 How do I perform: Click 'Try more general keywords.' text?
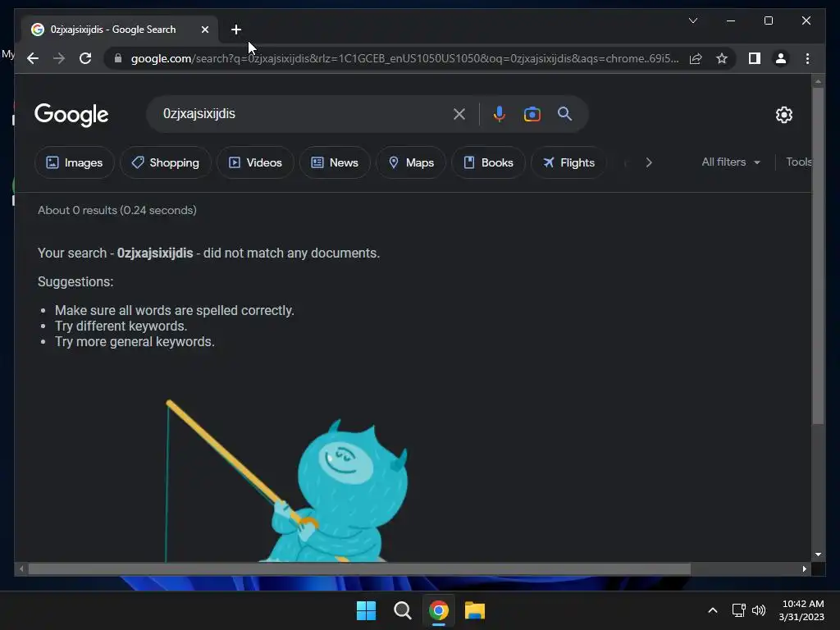pyautogui.click(x=135, y=342)
